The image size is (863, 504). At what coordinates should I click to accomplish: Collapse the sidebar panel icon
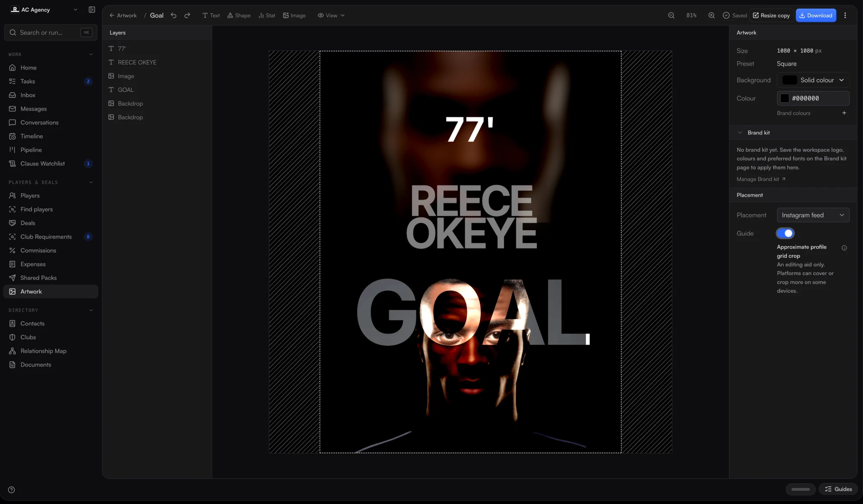pyautogui.click(x=92, y=9)
